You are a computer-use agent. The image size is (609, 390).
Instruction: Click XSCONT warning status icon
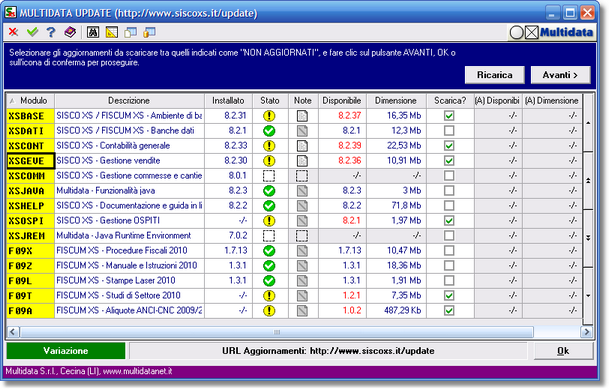pos(269,146)
